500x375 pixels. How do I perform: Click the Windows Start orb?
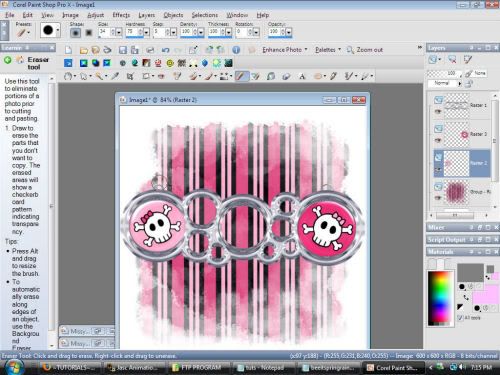(13, 367)
